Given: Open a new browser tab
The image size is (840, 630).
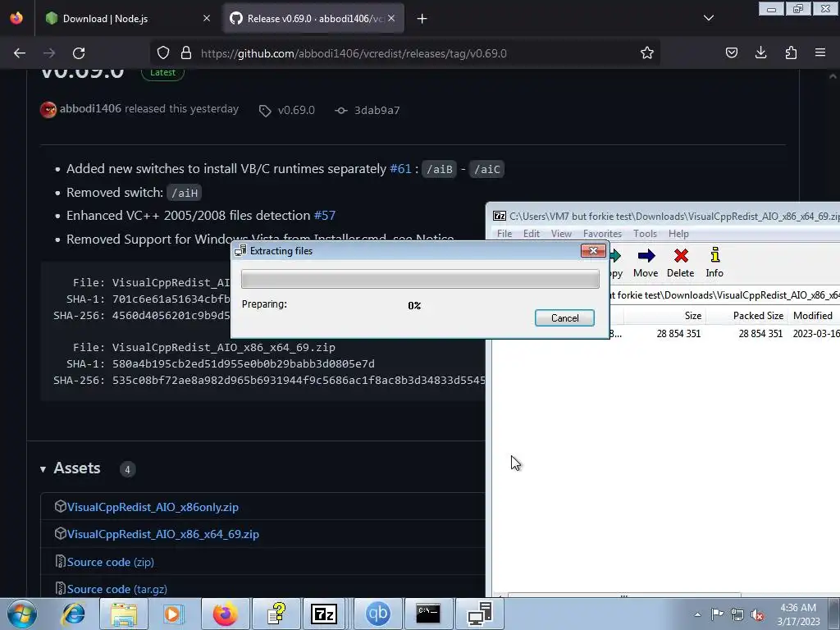Looking at the screenshot, I should tap(422, 19).
